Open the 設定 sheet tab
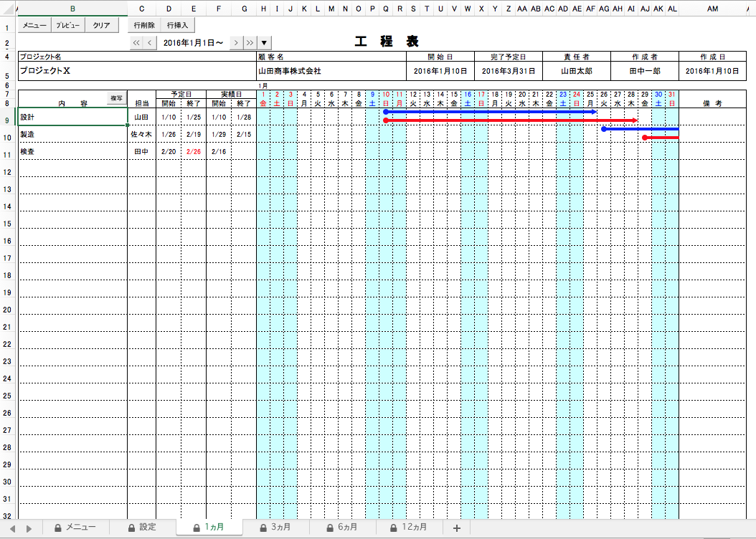The image size is (756, 539). pos(141,528)
